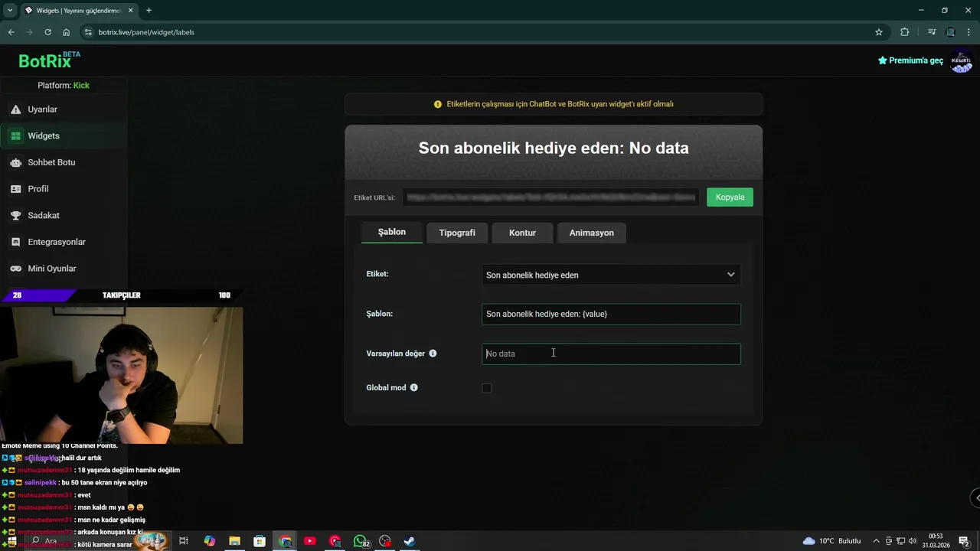Click the label preview 'Son abonelik hediye eden: No data'
Image resolution: width=980 pixels, height=551 pixels.
[x=554, y=148]
